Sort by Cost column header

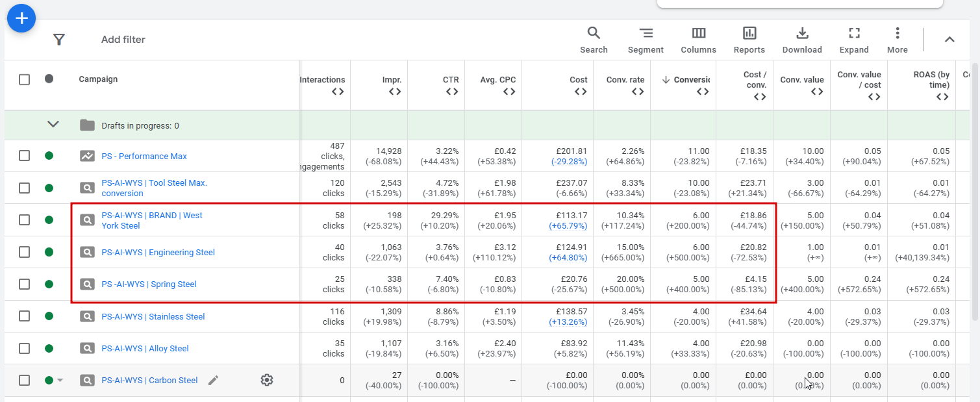pyautogui.click(x=579, y=80)
